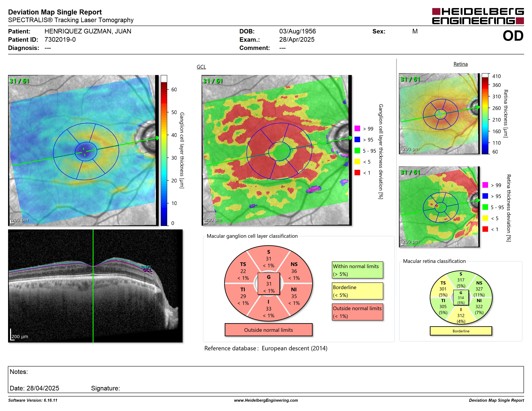Click Software Version: 6.16.11 footer text

coord(33,400)
